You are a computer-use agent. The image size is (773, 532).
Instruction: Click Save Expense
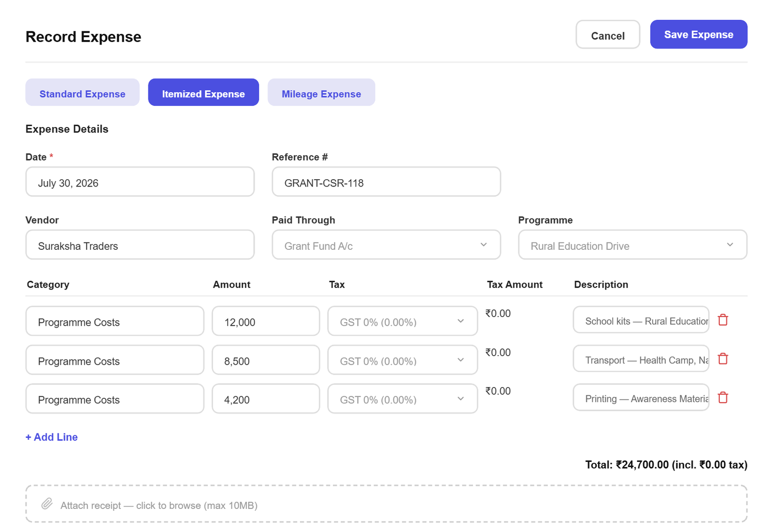click(x=699, y=34)
